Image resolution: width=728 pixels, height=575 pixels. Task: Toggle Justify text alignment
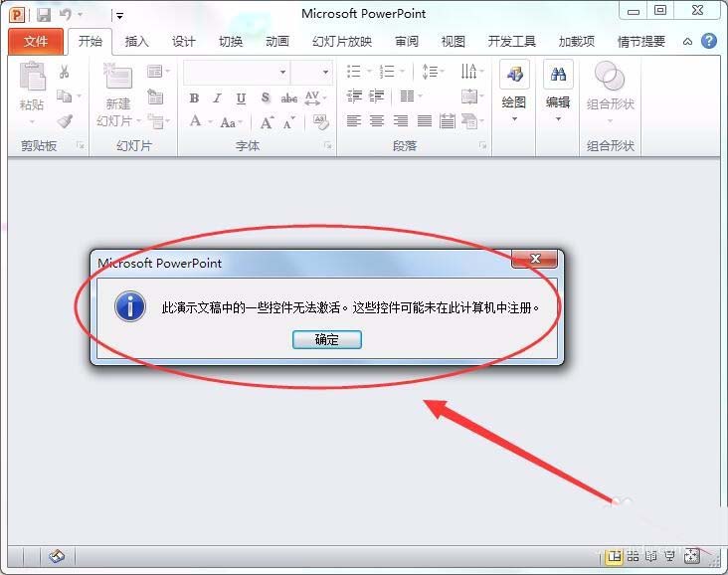[x=425, y=121]
